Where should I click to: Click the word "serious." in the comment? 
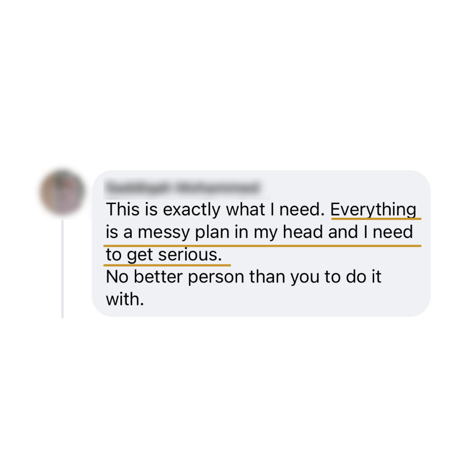190,254
